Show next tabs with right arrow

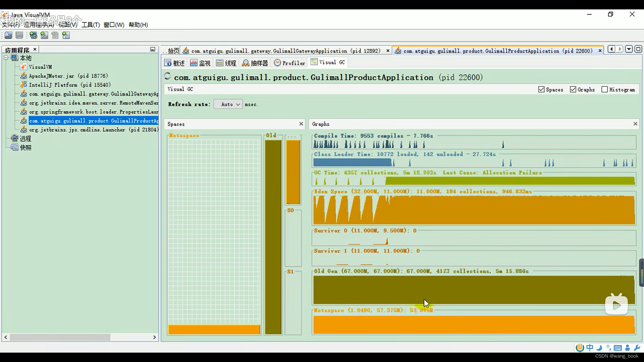click(620, 49)
